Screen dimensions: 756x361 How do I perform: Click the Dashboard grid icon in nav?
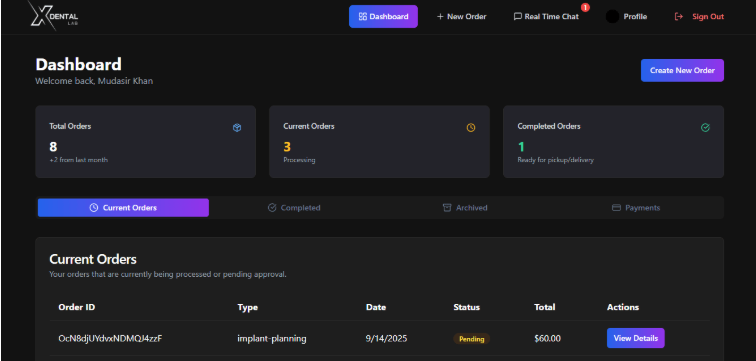coord(363,16)
